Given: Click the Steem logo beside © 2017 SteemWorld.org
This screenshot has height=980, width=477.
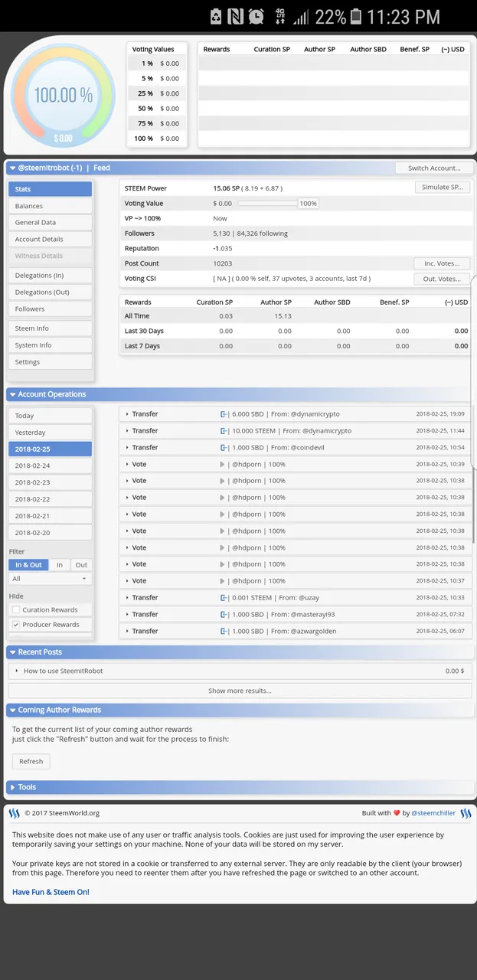Looking at the screenshot, I should click(15, 813).
